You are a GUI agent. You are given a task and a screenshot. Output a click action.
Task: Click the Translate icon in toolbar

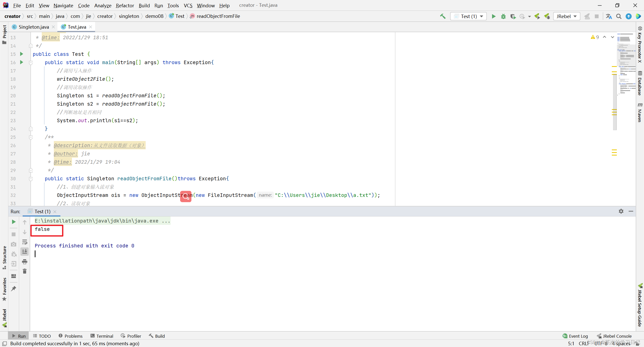coord(609,16)
